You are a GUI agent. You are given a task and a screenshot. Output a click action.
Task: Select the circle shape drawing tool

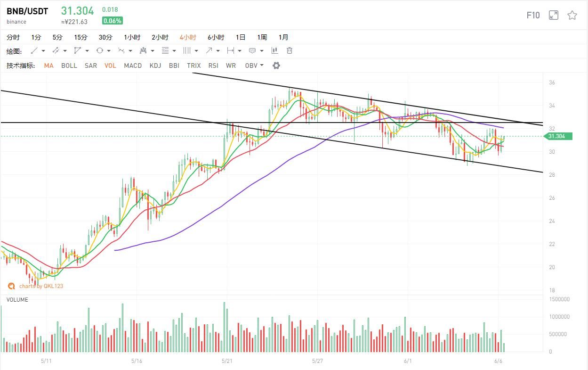pyautogui.click(x=100, y=50)
